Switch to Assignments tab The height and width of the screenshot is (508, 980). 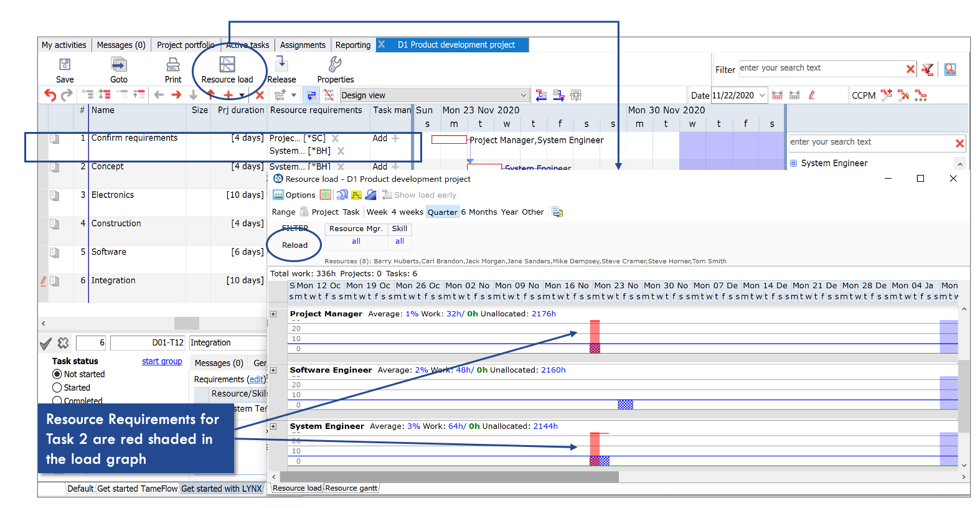pos(303,45)
